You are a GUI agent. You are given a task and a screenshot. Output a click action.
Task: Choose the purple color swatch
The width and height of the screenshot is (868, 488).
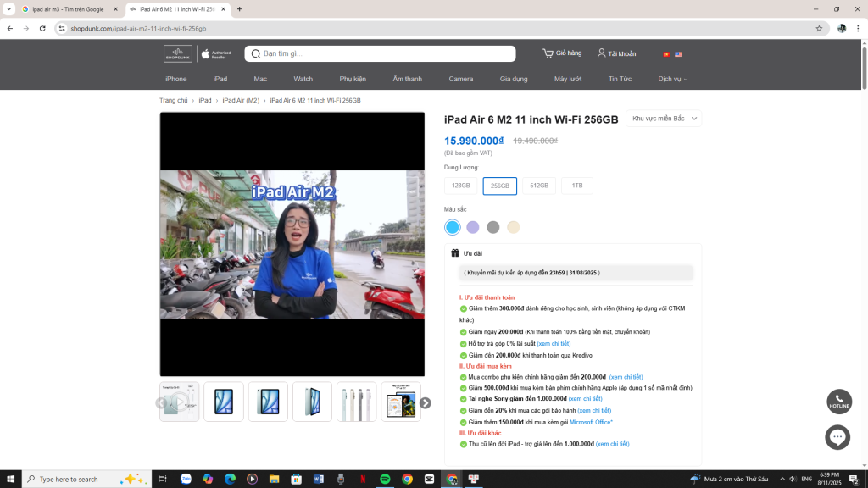[473, 227]
